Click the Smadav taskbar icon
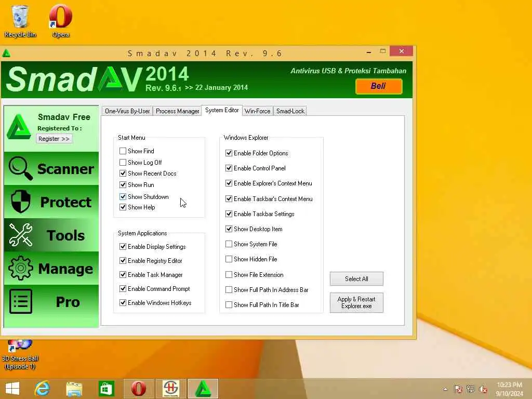Viewport: 532px width, 399px height. (203, 389)
